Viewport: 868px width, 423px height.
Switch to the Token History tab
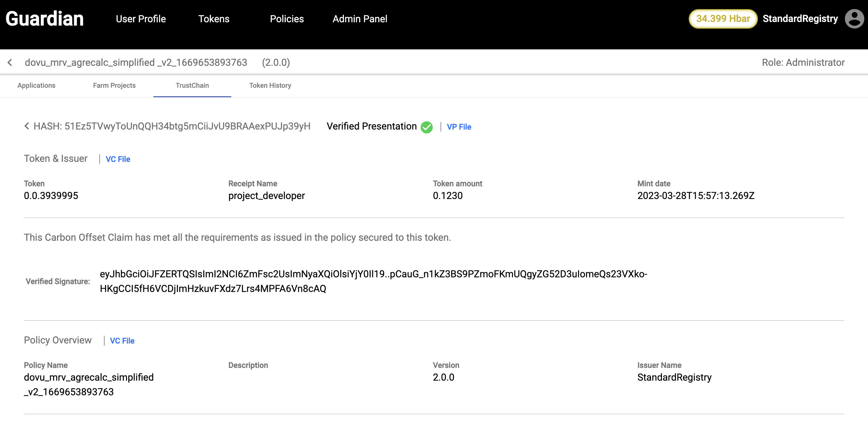[x=270, y=85]
